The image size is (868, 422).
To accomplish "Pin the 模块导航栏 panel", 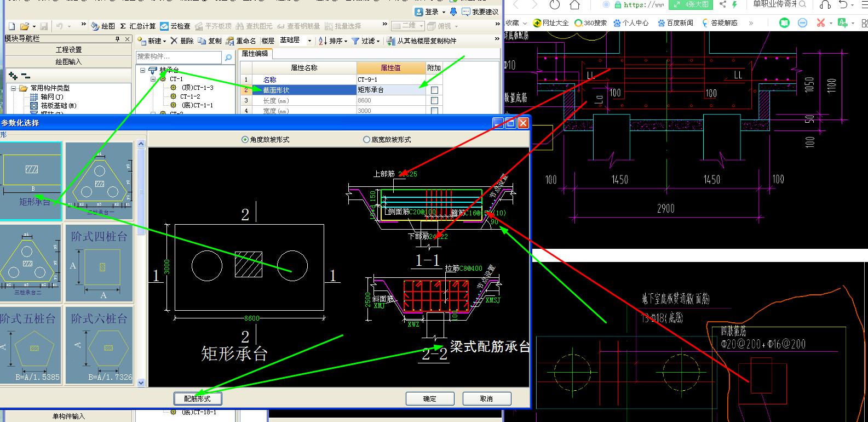I will (x=117, y=39).
